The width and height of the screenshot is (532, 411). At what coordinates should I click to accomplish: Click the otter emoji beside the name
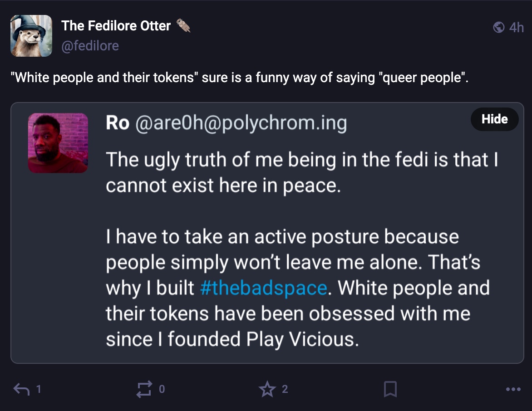pyautogui.click(x=183, y=26)
